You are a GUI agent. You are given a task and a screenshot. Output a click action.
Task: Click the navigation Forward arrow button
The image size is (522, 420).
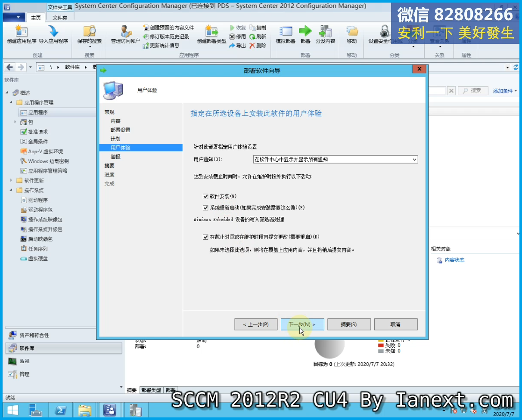pyautogui.click(x=20, y=68)
